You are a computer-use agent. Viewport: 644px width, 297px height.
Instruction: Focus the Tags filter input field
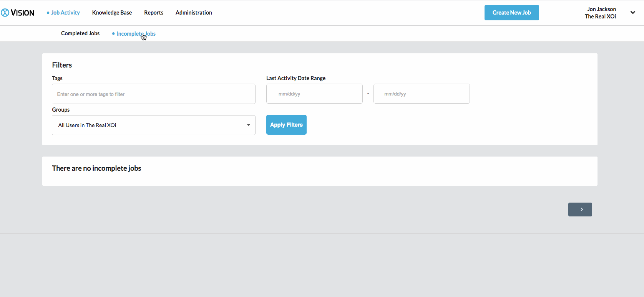pyautogui.click(x=153, y=94)
